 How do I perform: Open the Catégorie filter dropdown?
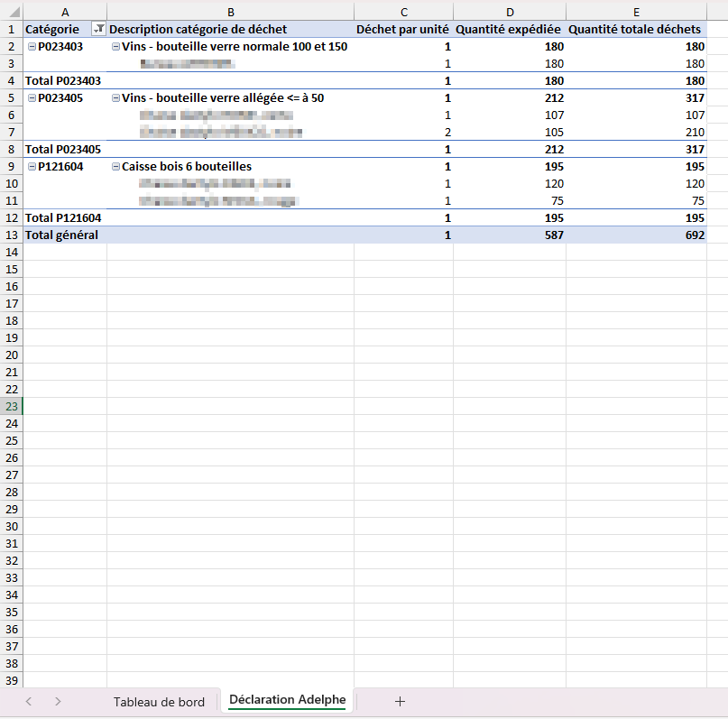click(x=99, y=30)
